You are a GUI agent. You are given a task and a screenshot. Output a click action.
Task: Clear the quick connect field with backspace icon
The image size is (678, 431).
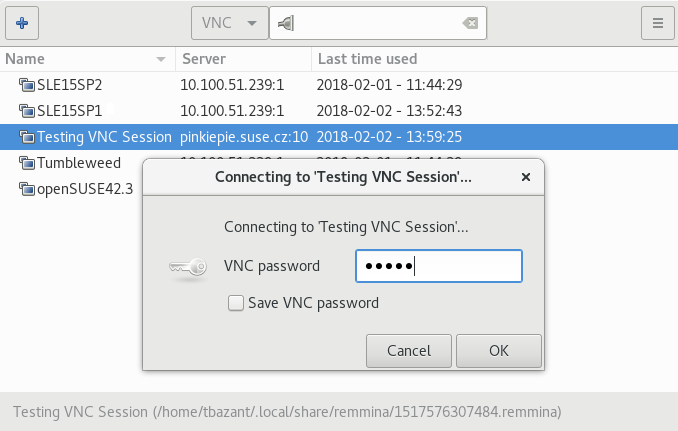click(469, 22)
